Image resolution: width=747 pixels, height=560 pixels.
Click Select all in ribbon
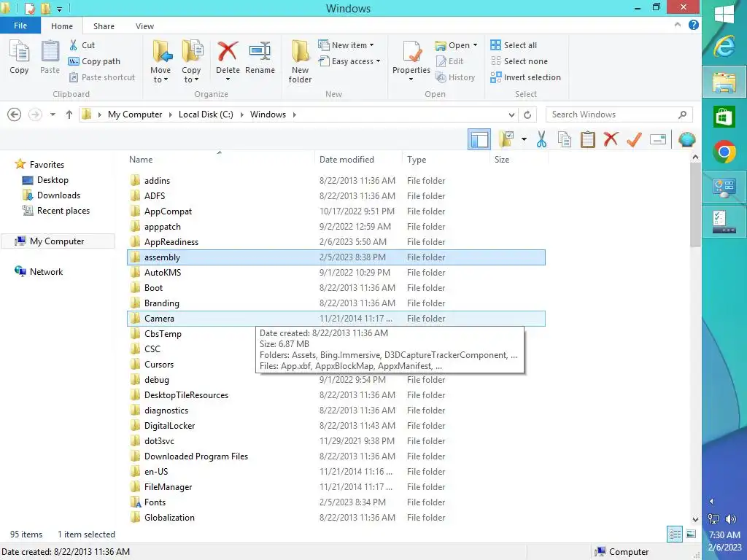(514, 45)
